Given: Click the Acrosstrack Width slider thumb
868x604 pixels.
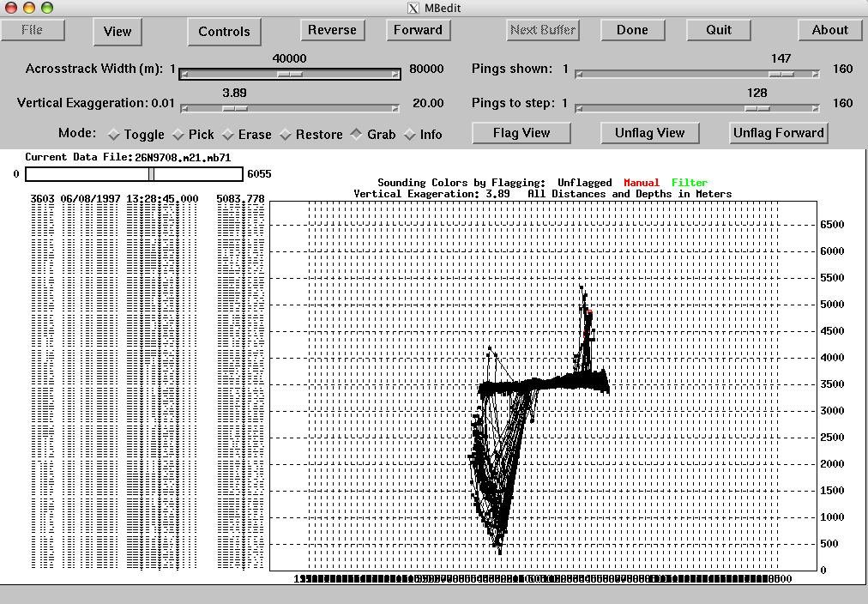Looking at the screenshot, I should (x=290, y=74).
